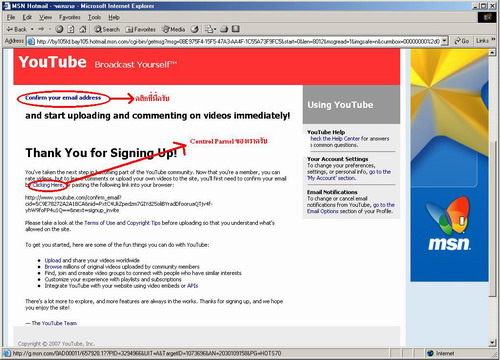
Task: Click the YouTube logo in red header
Action: coord(52,62)
